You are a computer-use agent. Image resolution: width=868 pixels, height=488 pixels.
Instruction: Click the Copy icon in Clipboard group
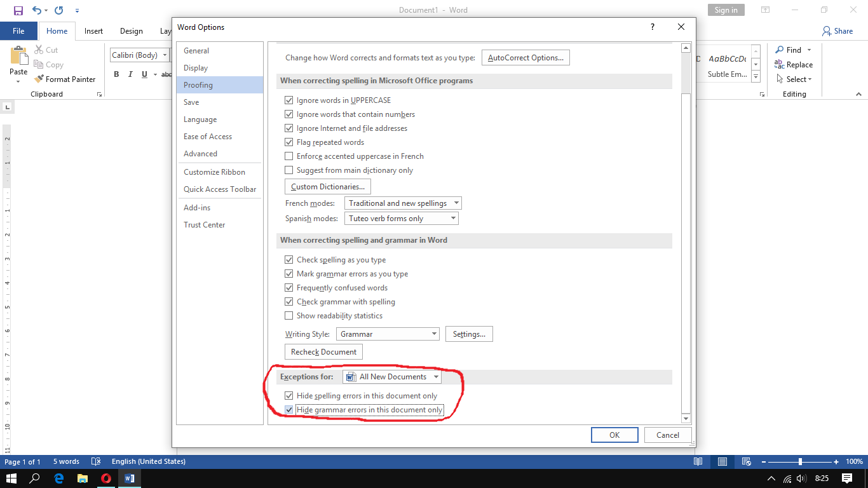pyautogui.click(x=37, y=65)
